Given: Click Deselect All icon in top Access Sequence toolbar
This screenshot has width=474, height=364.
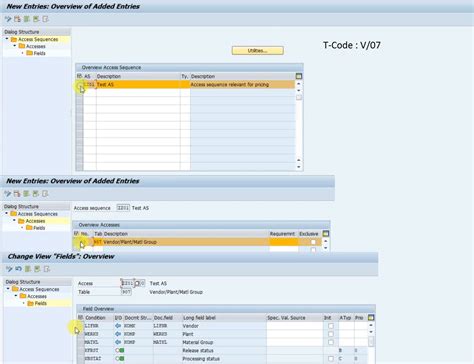Looking at the screenshot, I should 45,19.
